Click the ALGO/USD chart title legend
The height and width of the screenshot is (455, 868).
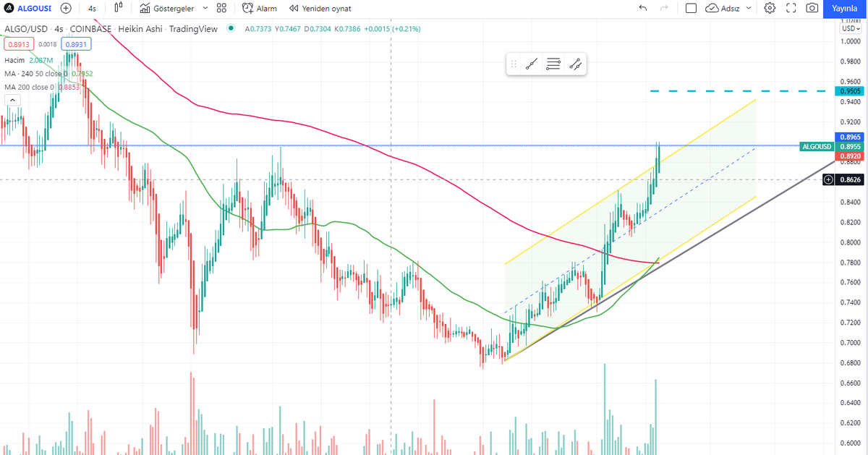pos(111,29)
